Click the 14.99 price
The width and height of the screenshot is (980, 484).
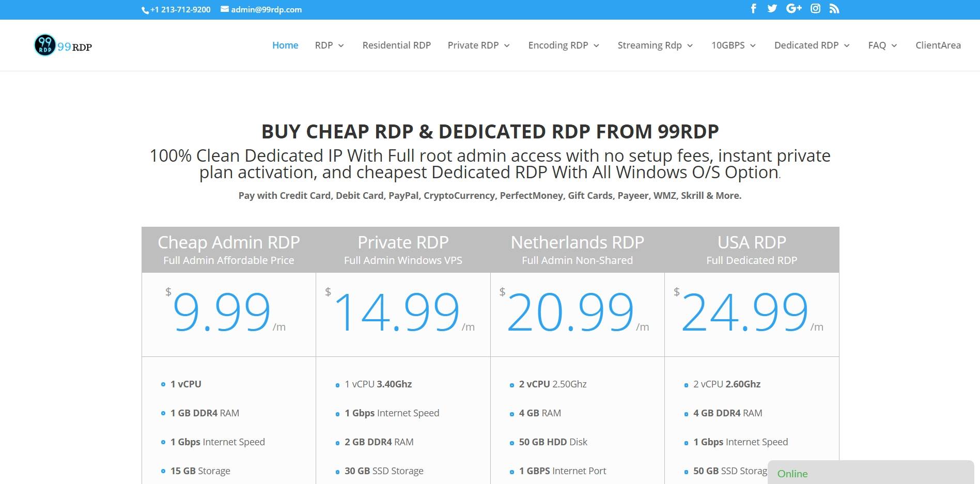pos(397,313)
